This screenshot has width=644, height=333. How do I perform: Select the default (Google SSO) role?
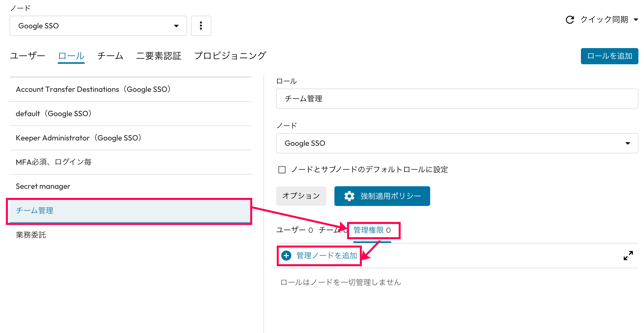130,114
